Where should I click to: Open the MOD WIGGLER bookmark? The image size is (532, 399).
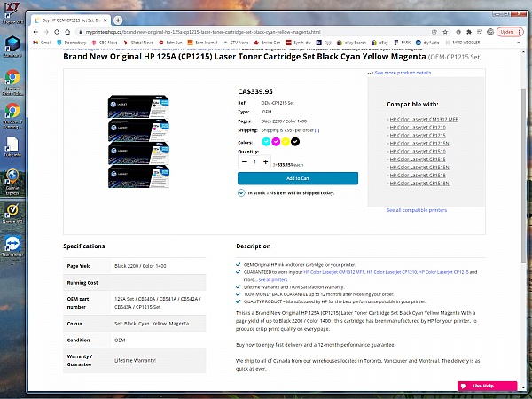pos(463,43)
